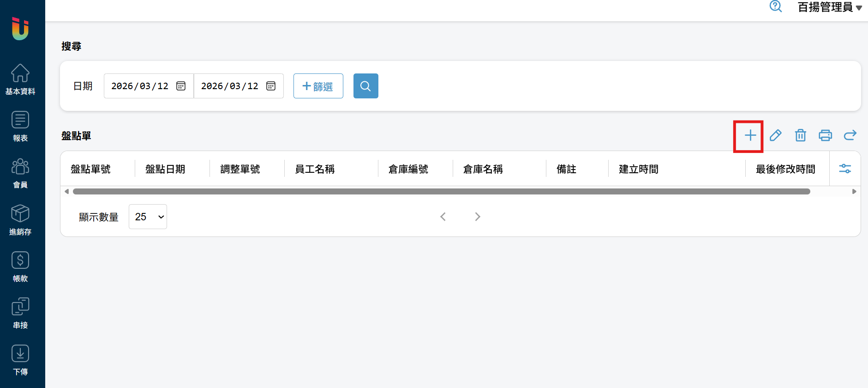The height and width of the screenshot is (388, 868).
Task: Go to previous page arrow
Action: coord(443,217)
